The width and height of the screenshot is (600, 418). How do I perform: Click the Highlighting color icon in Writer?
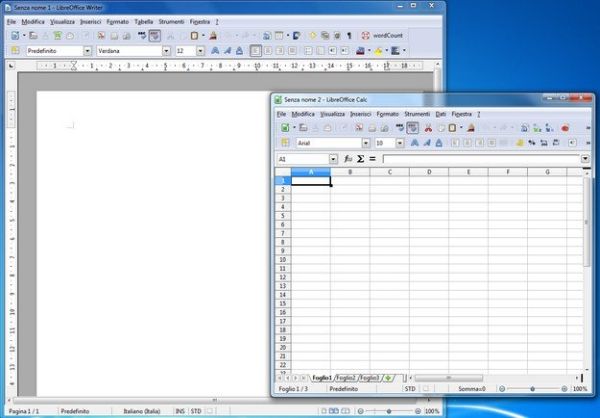coord(378,51)
